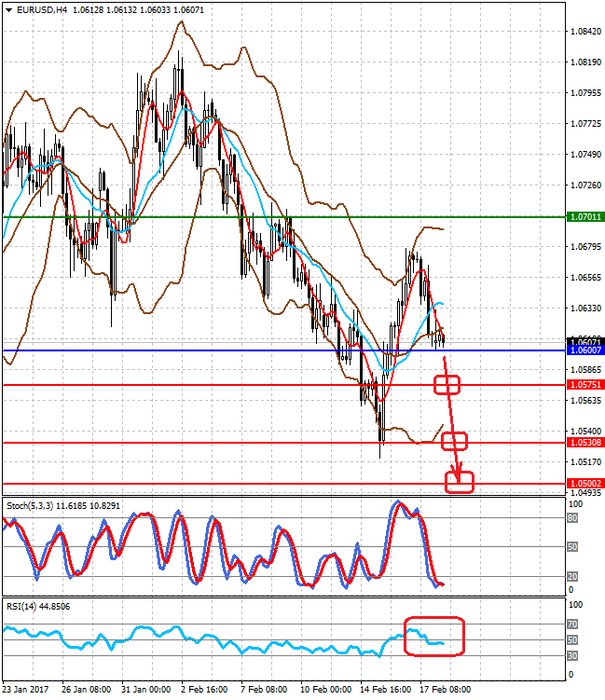Click the RSI 30 level label
Viewport: 605px width, 700px height.
572,656
